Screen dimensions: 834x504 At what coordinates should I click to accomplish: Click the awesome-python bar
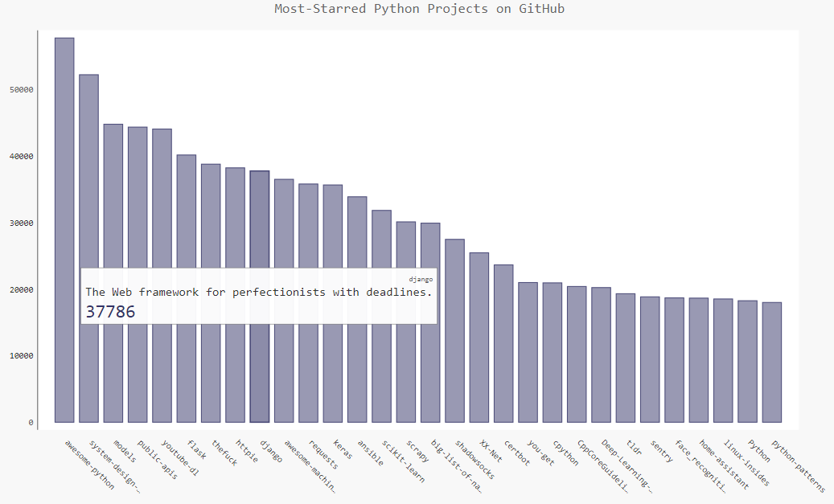[64, 230]
